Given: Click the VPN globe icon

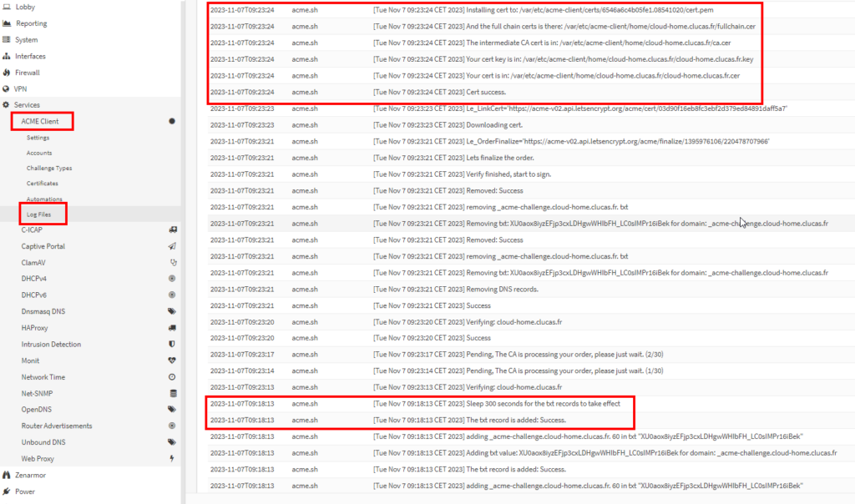Looking at the screenshot, I should pyautogui.click(x=8, y=88).
